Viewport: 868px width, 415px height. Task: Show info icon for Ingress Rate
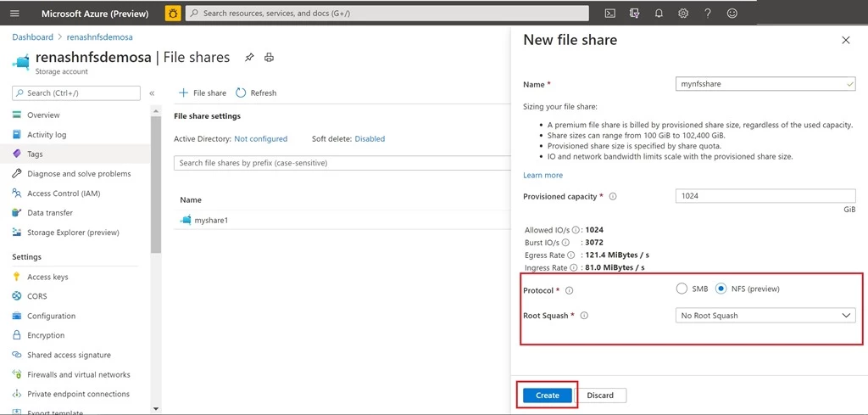(574, 267)
